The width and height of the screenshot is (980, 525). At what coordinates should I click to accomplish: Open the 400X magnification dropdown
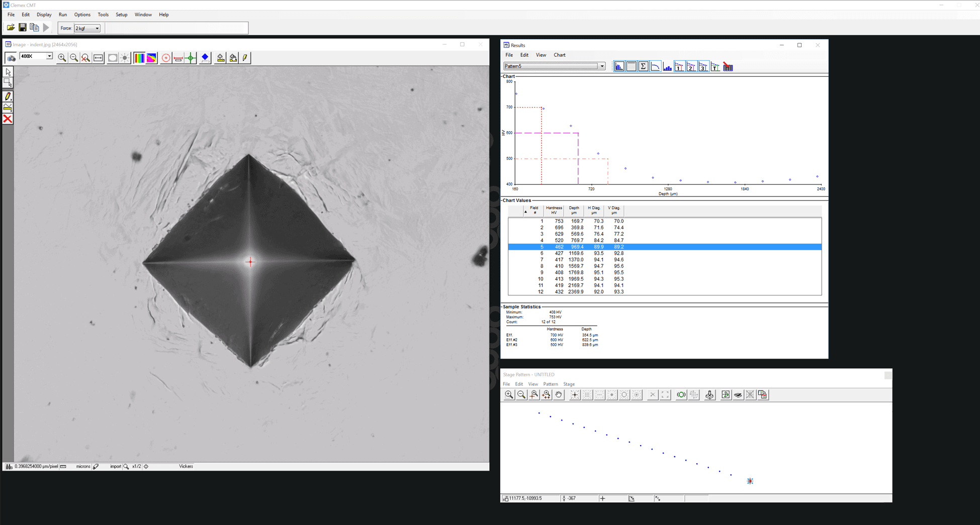tap(49, 56)
